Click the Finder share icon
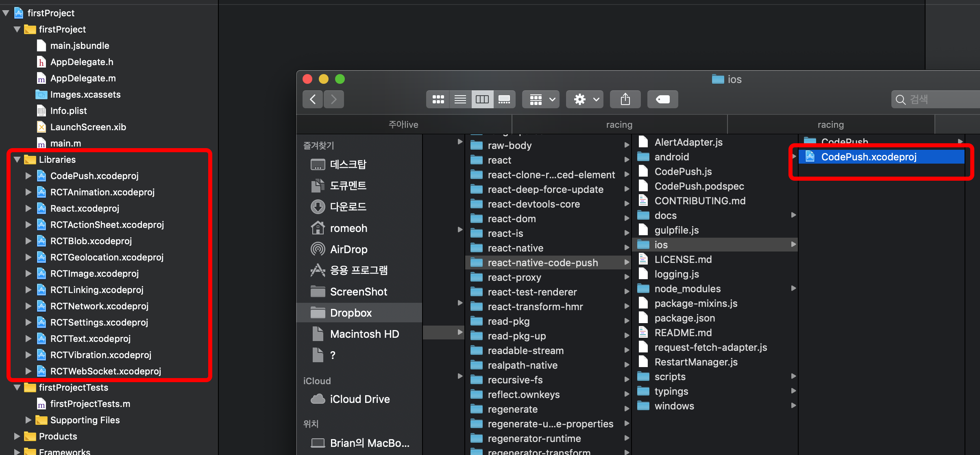 (625, 99)
